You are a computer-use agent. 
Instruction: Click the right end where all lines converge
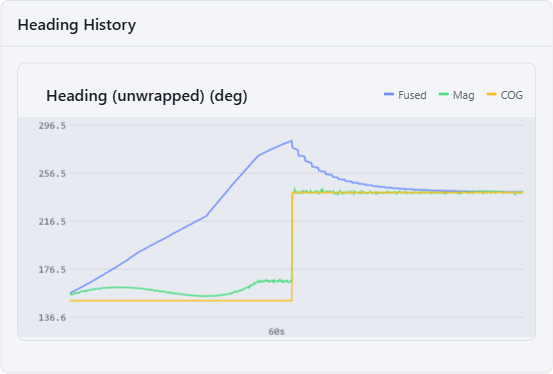coord(521,192)
